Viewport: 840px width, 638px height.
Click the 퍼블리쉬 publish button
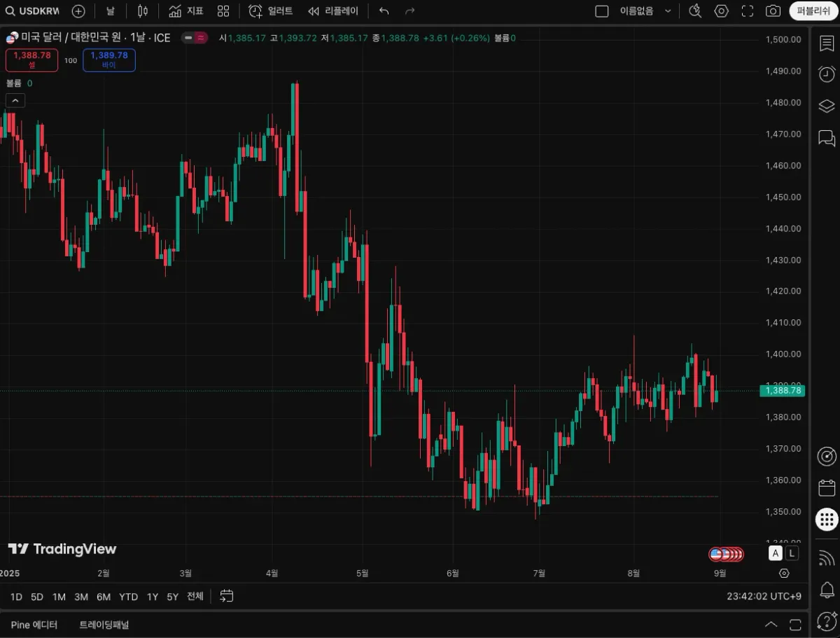click(x=813, y=11)
